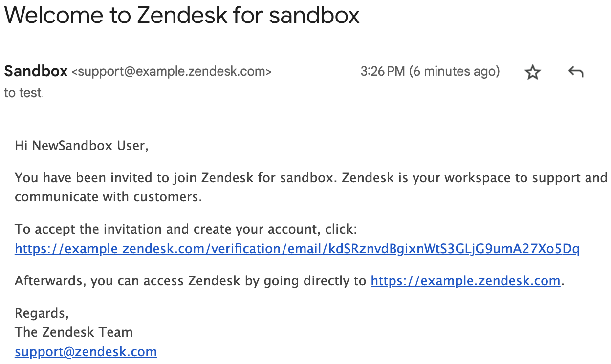This screenshot has width=611, height=364.
Task: Open the email verification link
Action: tap(297, 249)
